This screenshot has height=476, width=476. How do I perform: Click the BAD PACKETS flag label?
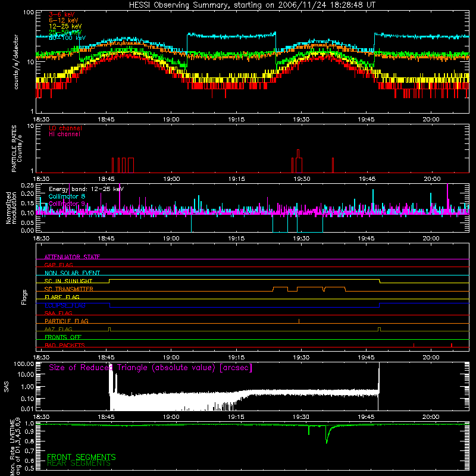click(65, 345)
